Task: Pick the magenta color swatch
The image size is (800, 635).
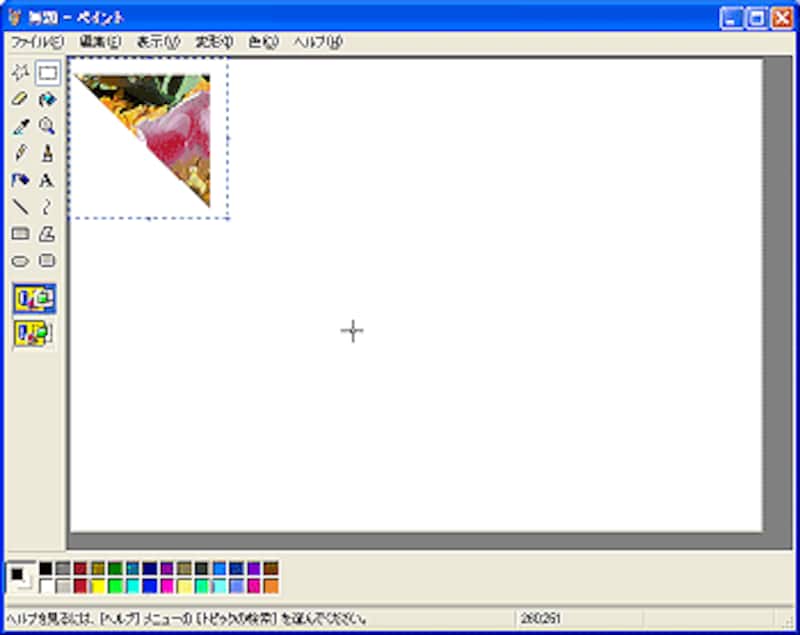Action: pos(167,586)
